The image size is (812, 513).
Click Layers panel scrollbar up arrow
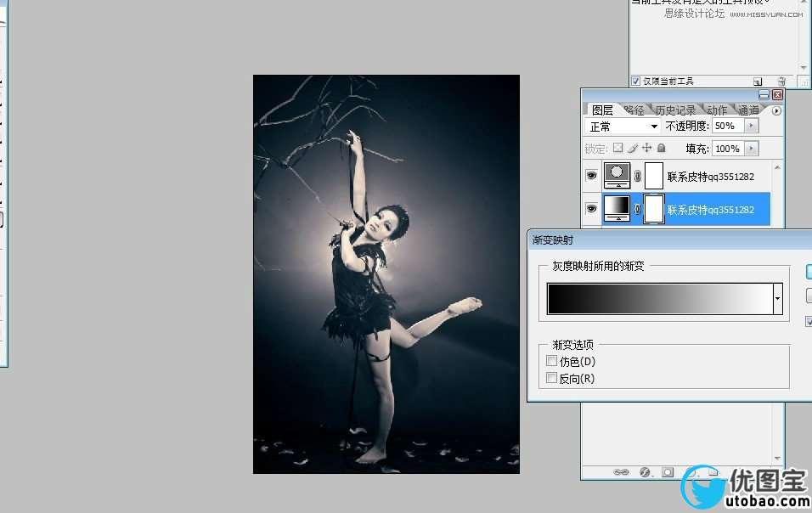777,167
